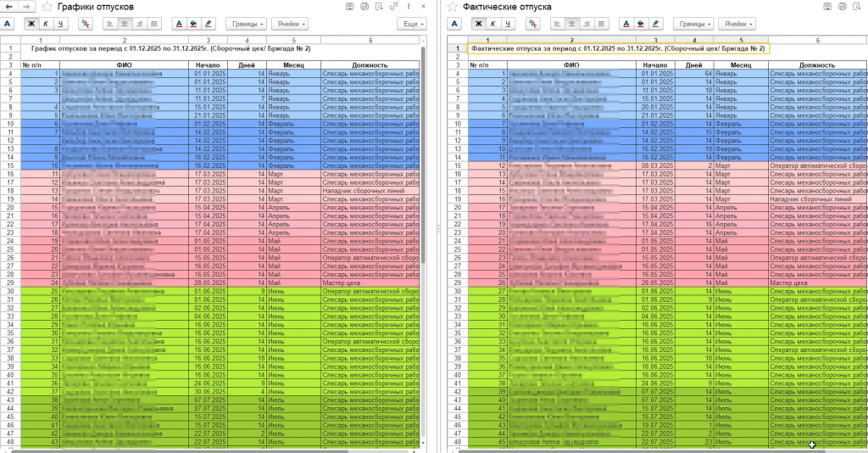Close the Графики отпусков window

(424, 7)
